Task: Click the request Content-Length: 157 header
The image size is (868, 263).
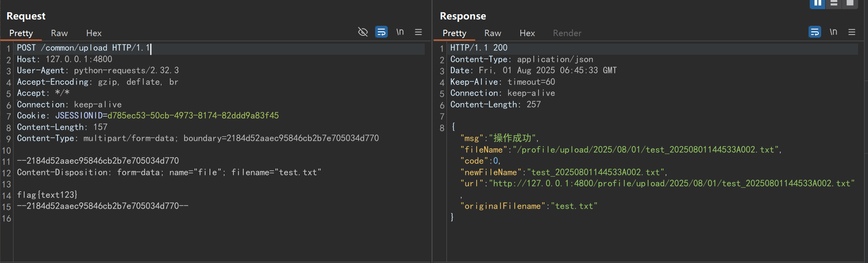Action: click(x=62, y=127)
